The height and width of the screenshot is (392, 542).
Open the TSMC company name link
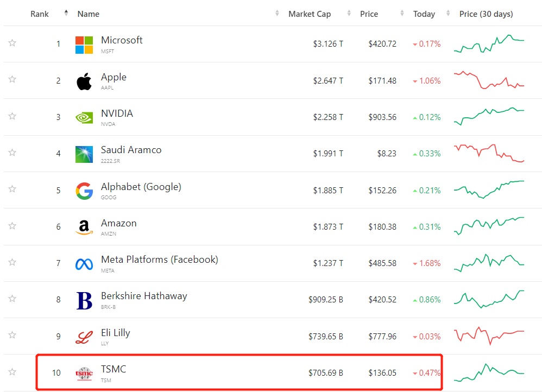click(x=114, y=369)
